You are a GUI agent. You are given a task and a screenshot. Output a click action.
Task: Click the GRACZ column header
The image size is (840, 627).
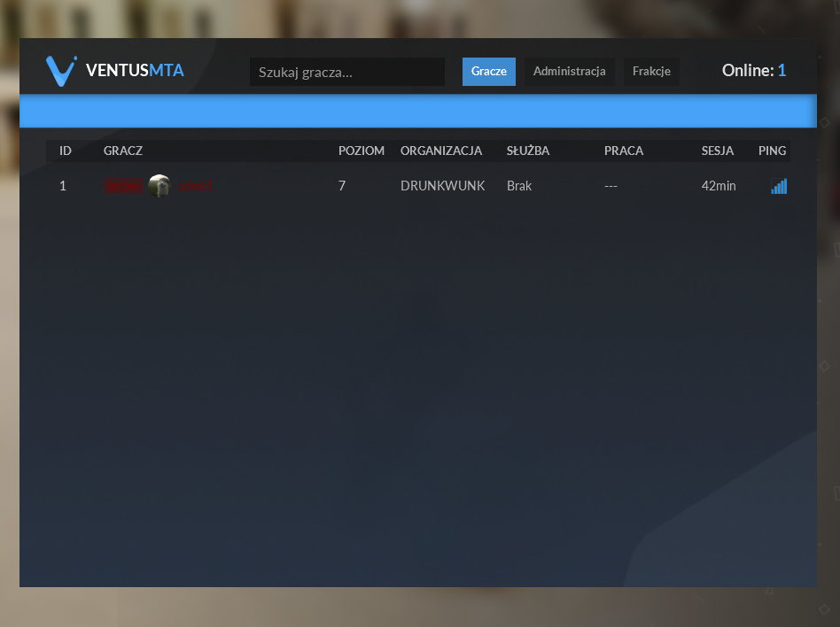(x=122, y=151)
